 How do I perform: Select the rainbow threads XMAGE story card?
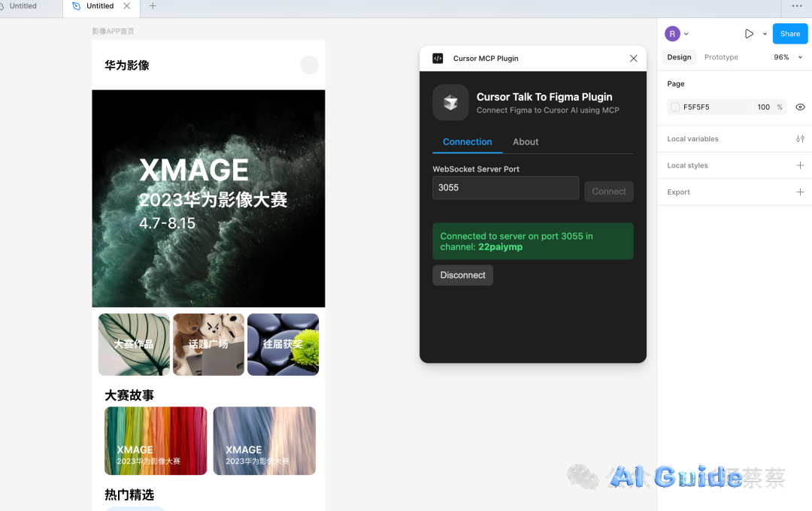coord(156,440)
